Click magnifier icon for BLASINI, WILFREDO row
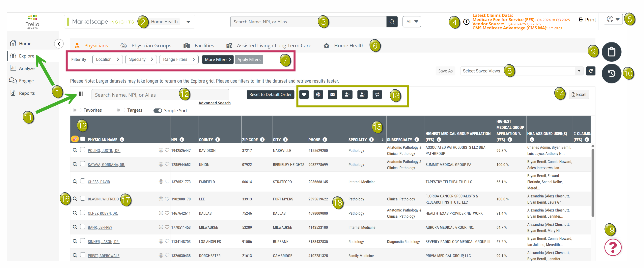This screenshot has width=644, height=268. pyautogui.click(x=75, y=199)
